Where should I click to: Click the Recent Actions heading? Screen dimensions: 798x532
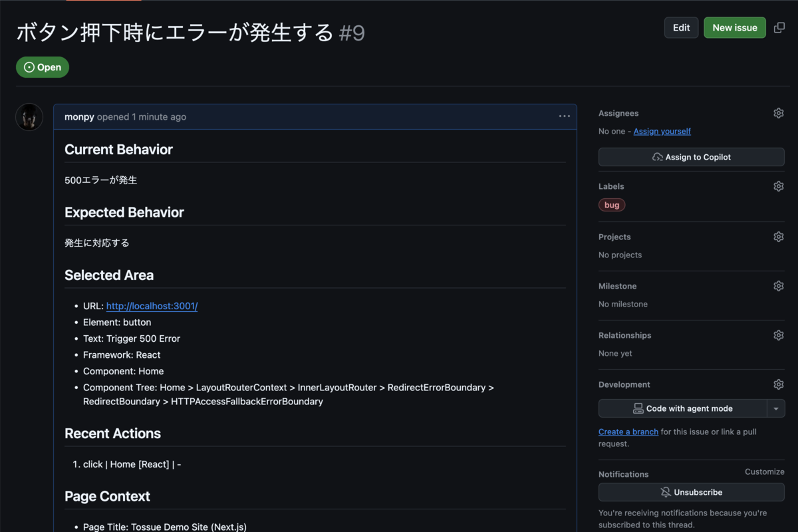pos(113,434)
